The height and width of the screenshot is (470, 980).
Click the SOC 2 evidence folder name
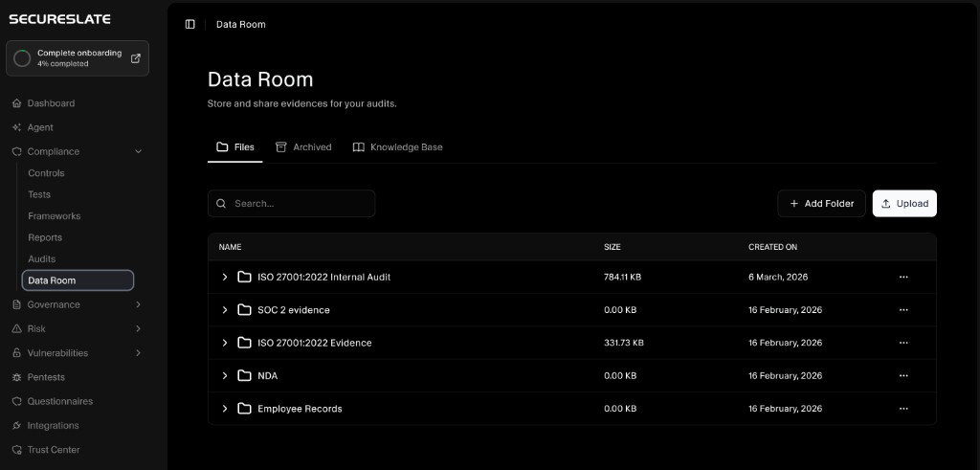tap(294, 310)
